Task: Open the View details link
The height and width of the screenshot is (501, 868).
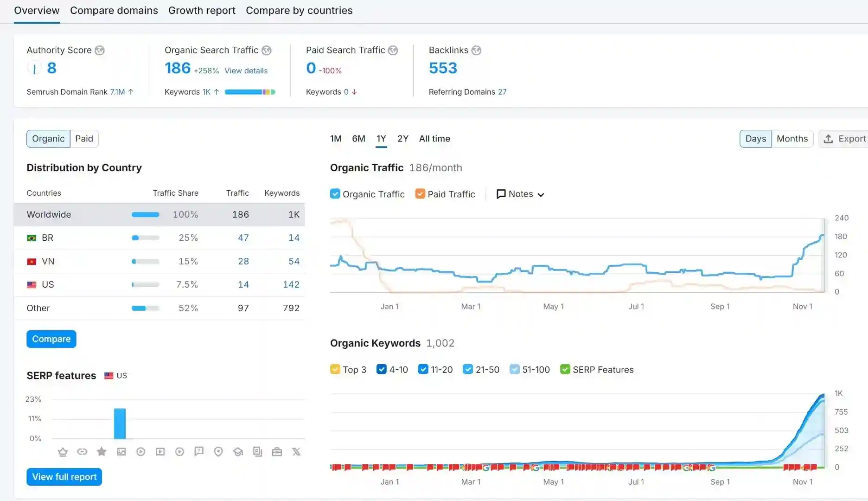Action: (246, 71)
